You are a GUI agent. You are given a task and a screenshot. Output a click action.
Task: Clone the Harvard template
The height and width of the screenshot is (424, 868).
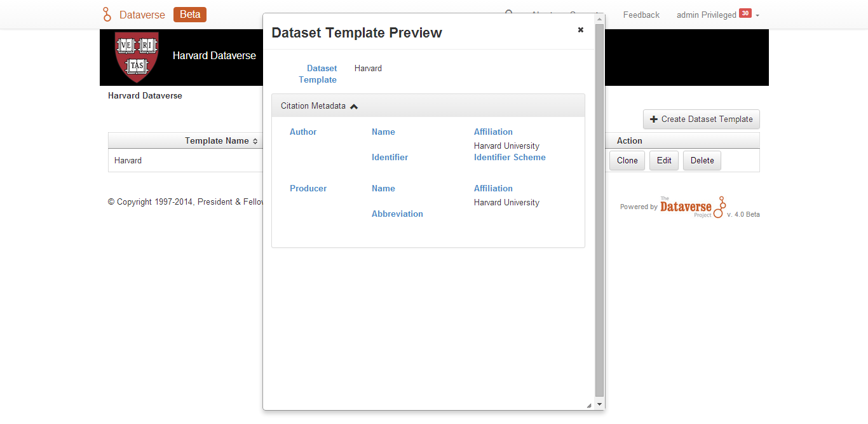coord(627,160)
